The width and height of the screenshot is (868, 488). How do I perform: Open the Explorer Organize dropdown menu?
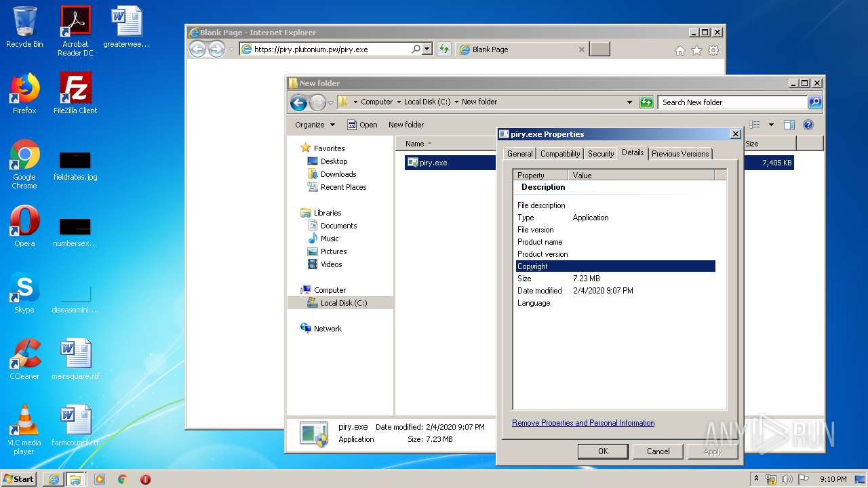tap(315, 125)
